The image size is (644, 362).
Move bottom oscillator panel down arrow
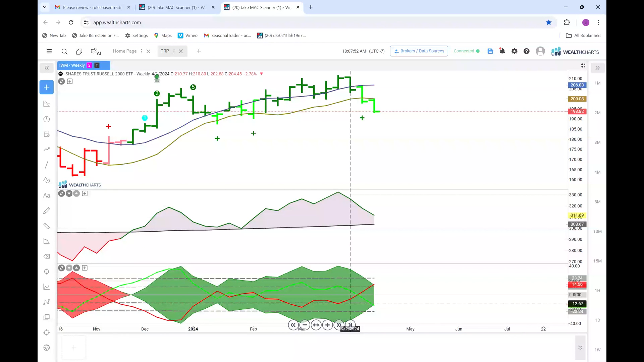pyautogui.click(x=69, y=268)
